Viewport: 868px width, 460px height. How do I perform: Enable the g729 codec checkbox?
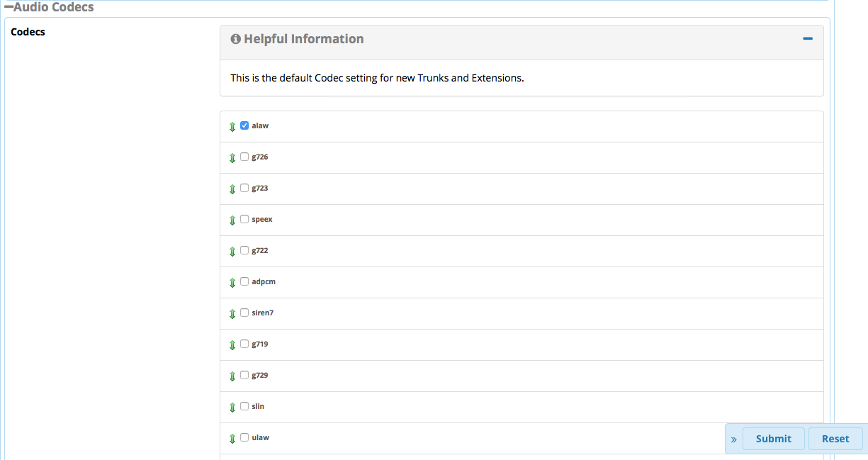point(244,375)
